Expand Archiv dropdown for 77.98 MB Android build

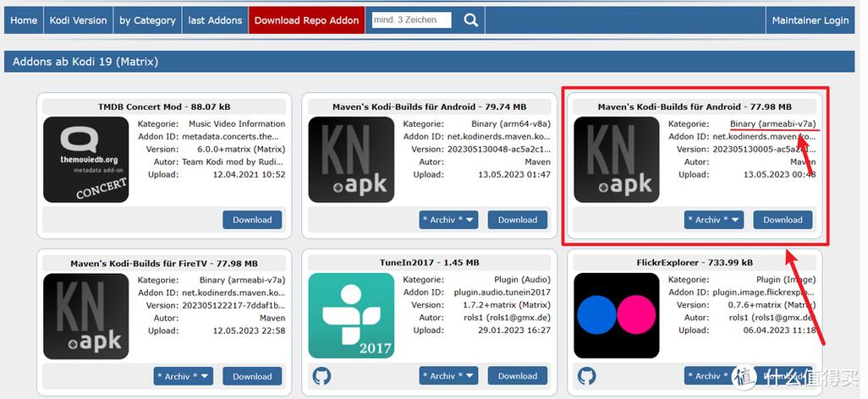point(713,220)
